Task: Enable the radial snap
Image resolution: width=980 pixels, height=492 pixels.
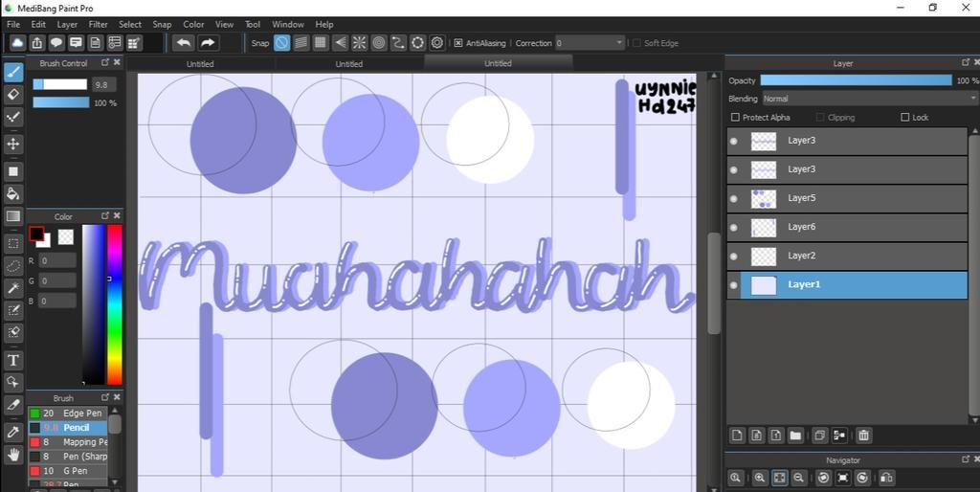Action: pos(360,42)
